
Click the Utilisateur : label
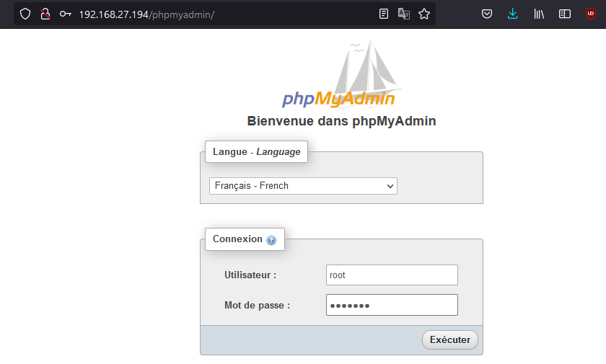[x=250, y=275]
